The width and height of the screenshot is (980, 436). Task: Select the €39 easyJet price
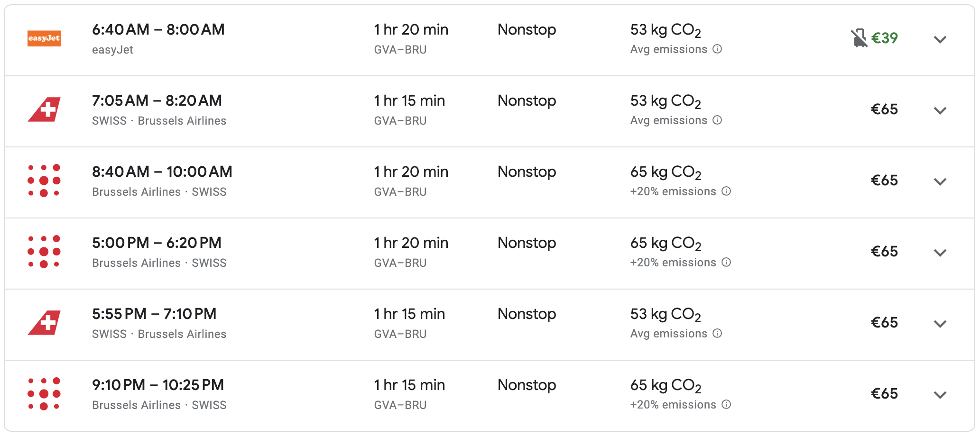click(x=884, y=38)
